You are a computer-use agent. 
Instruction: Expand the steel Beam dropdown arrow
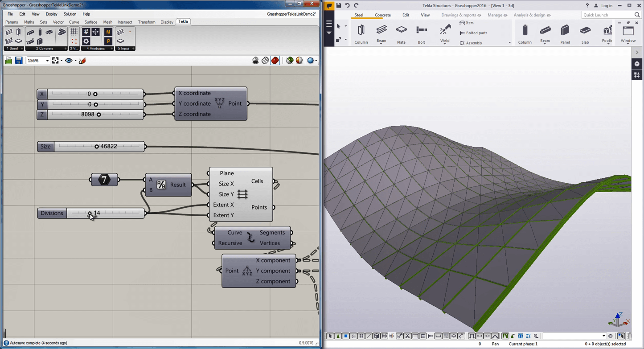[381, 45]
